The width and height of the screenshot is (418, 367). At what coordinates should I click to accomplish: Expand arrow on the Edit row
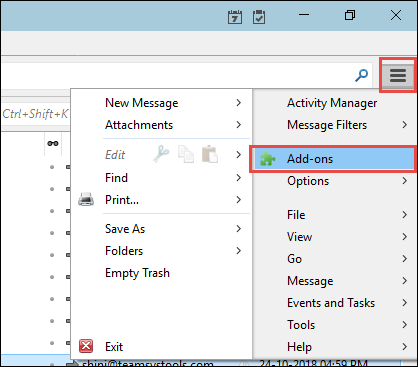tap(238, 155)
